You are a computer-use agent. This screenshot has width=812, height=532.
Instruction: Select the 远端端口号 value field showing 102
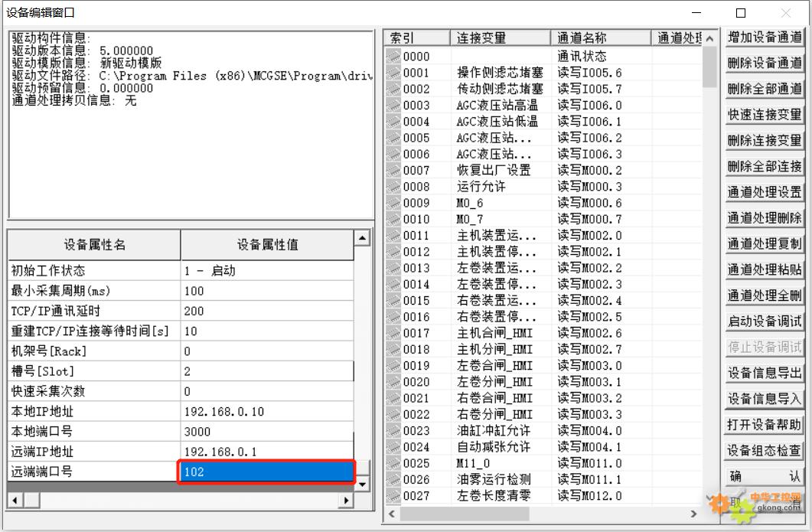(x=267, y=472)
